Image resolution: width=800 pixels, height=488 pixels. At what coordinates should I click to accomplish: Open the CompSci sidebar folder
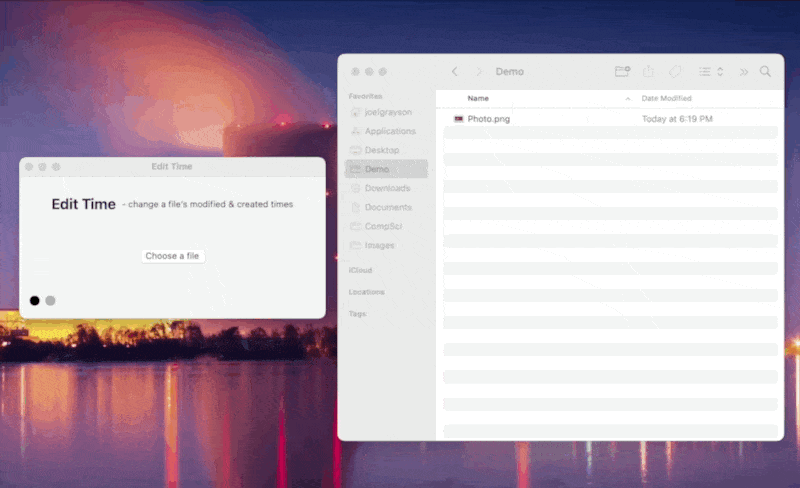(384, 226)
